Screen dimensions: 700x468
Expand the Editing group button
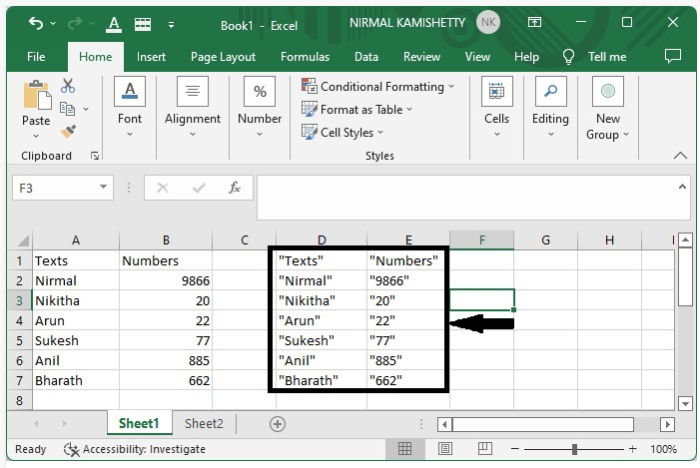550,107
